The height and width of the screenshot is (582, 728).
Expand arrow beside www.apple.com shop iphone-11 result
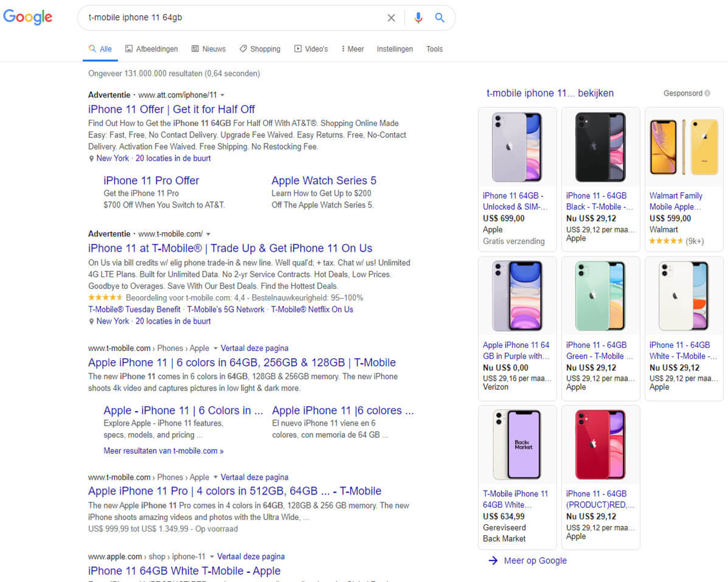coord(212,556)
